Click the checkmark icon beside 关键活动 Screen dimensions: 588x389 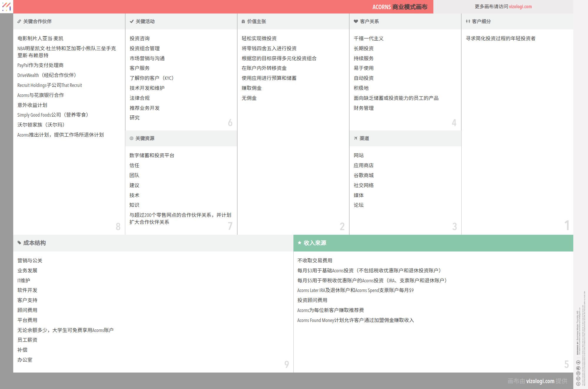click(x=132, y=21)
